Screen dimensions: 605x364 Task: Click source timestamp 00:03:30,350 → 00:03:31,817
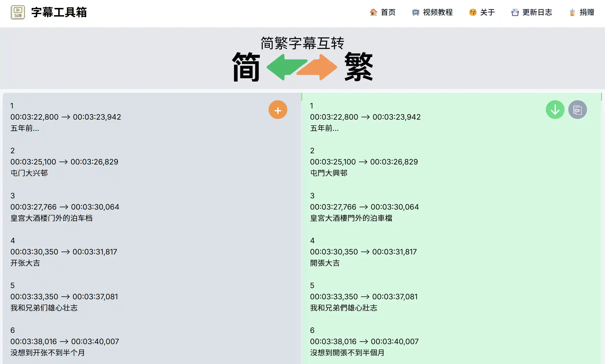pos(64,252)
